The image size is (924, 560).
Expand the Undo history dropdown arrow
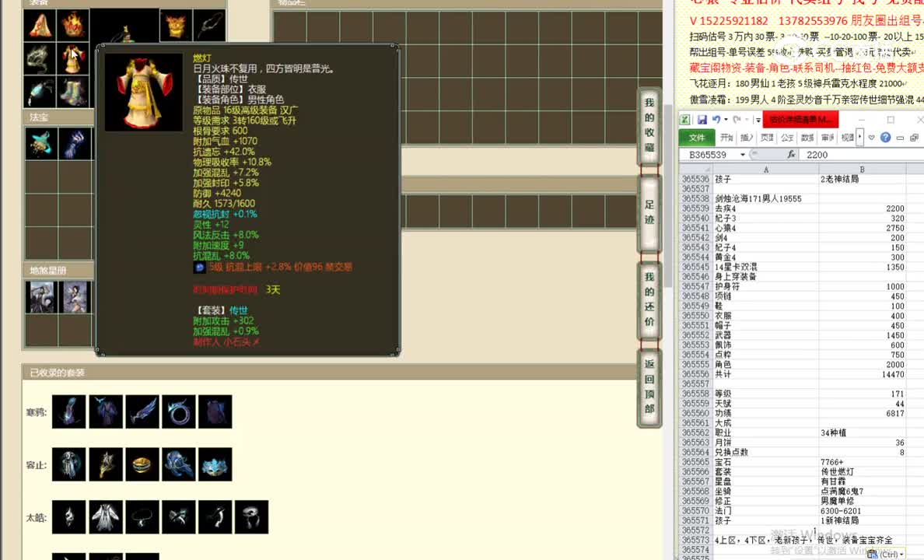(726, 120)
